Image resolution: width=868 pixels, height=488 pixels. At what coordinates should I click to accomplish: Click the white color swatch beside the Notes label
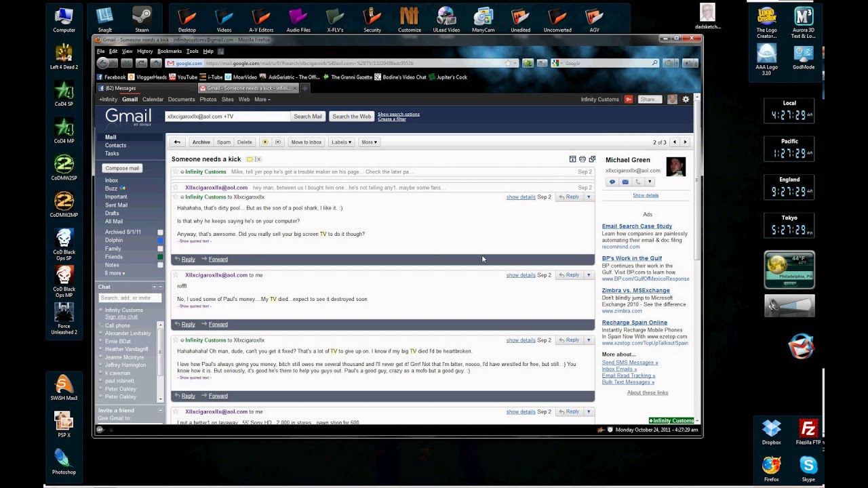(161, 265)
